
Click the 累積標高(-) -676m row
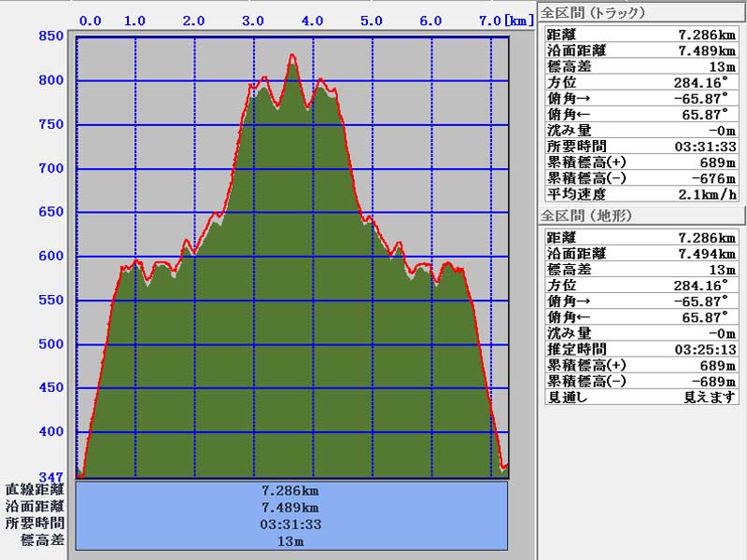640,178
